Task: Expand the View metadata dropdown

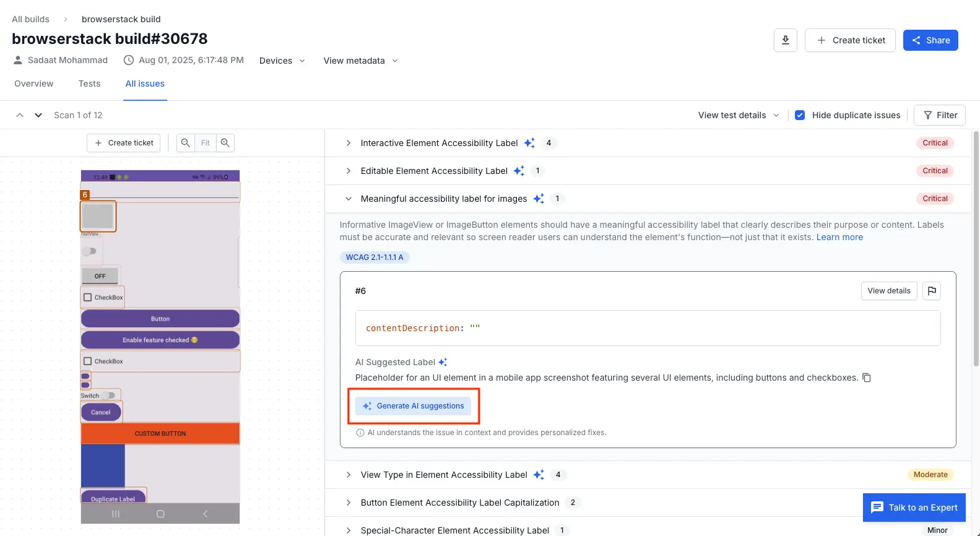Action: coord(360,61)
